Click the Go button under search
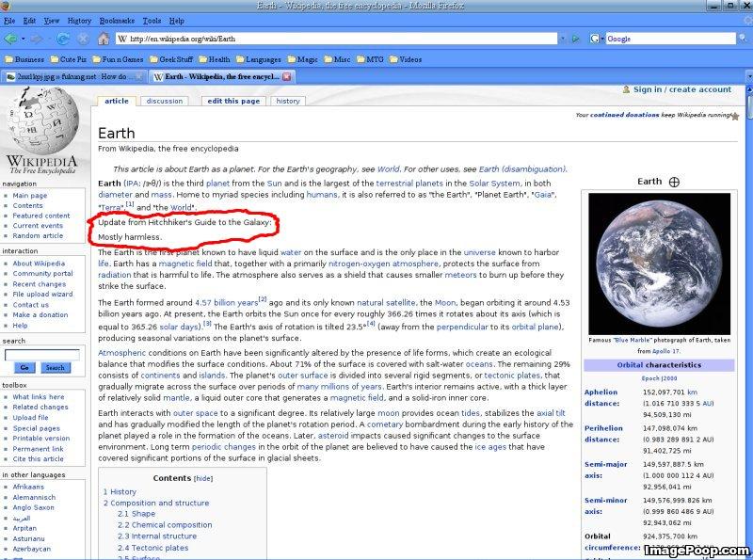The height and width of the screenshot is (560, 753). coord(24,367)
